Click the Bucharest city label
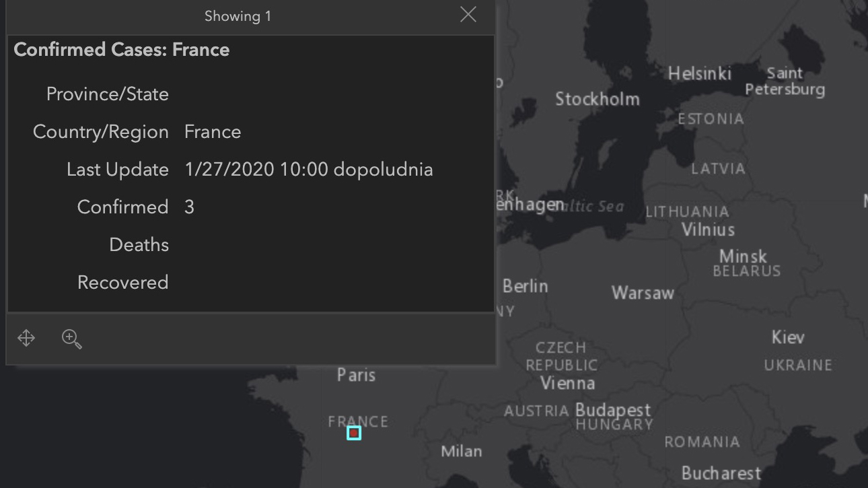The width and height of the screenshot is (868, 488). (x=721, y=473)
